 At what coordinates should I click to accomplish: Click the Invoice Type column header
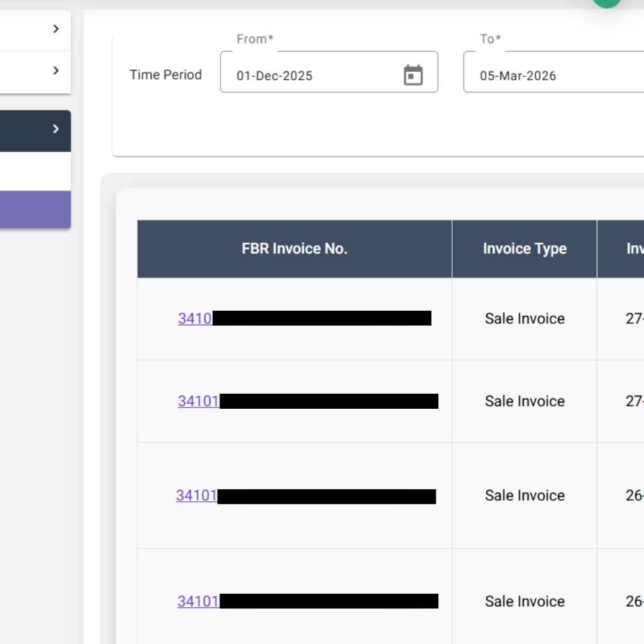(525, 249)
